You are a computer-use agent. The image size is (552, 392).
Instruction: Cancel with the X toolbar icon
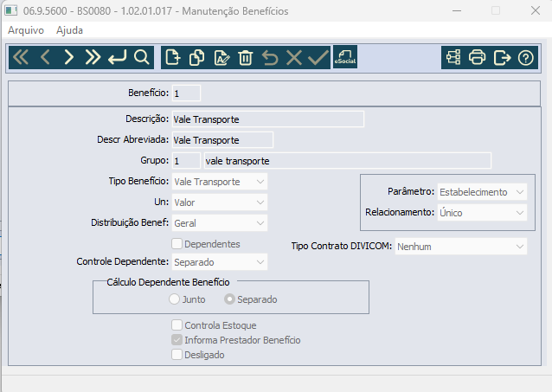tap(294, 57)
